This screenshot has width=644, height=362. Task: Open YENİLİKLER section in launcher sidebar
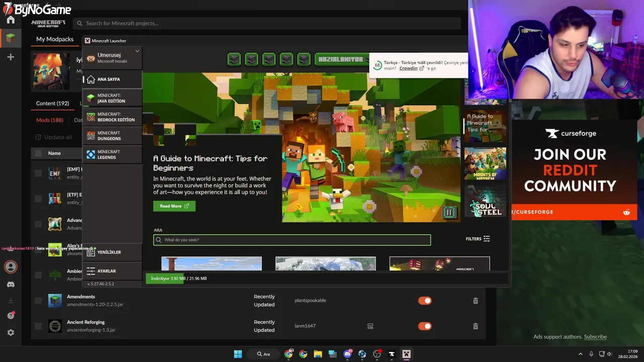pos(112,252)
